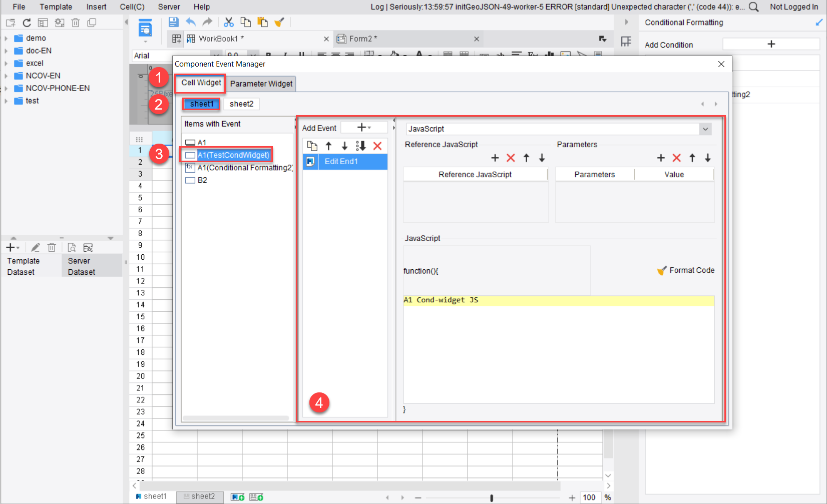Click the zoom slider handle at bottom
Image resolution: width=827 pixels, height=504 pixels.
[492, 497]
